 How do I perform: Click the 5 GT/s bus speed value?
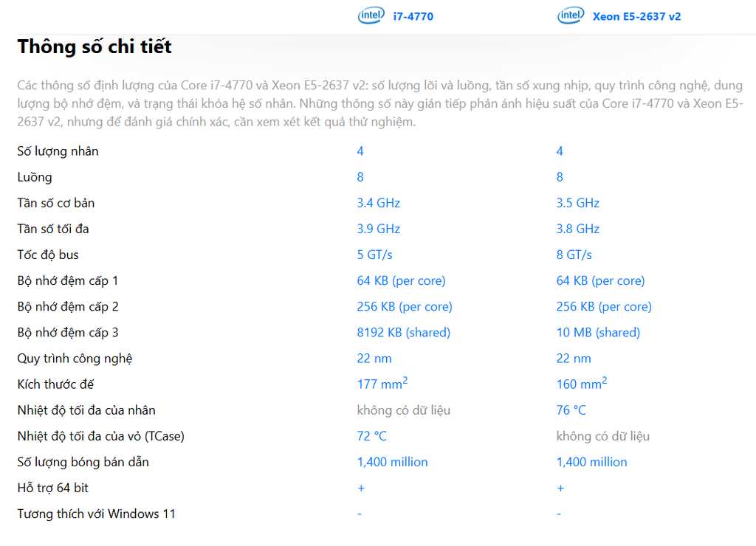point(374,255)
